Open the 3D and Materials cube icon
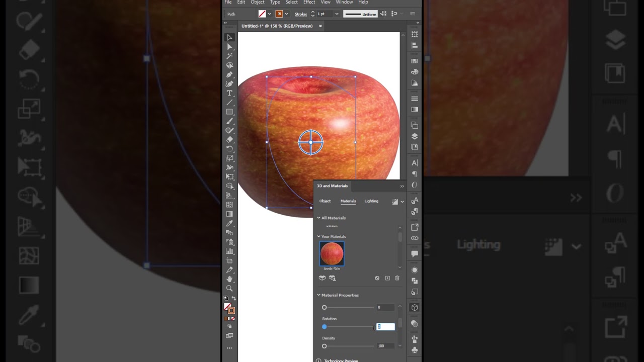Screen dimensions: 644x362 click(x=415, y=308)
